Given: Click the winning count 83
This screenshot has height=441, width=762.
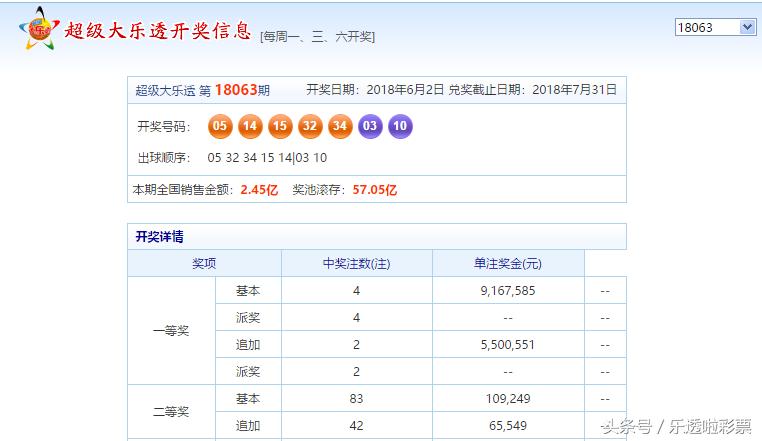Looking at the screenshot, I should tap(356, 399).
